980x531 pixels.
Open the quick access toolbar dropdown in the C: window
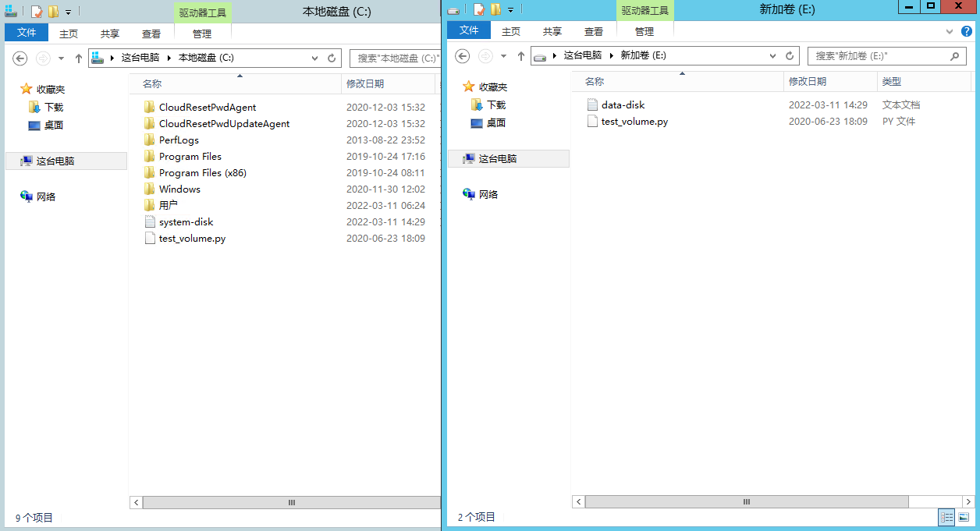(68, 12)
